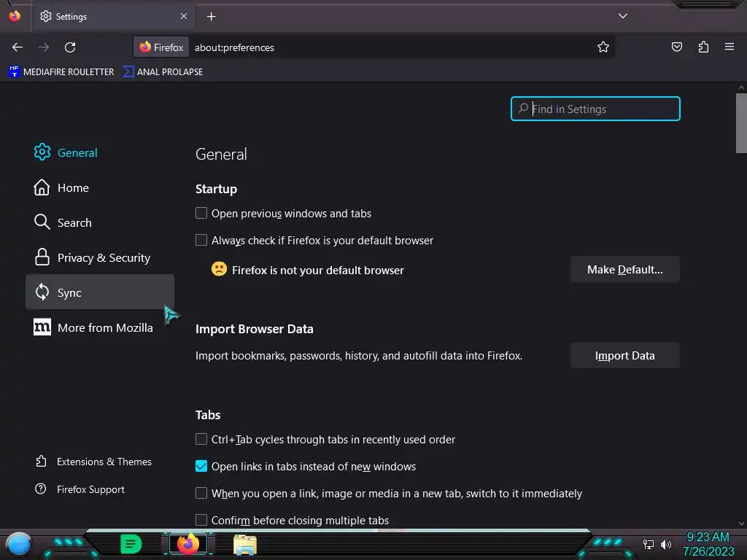Open the Search settings category
Viewport: 747px width, 560px height.
pyautogui.click(x=99, y=222)
